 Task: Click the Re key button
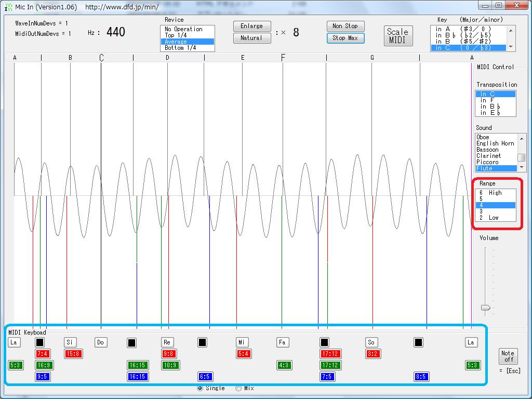coord(167,342)
